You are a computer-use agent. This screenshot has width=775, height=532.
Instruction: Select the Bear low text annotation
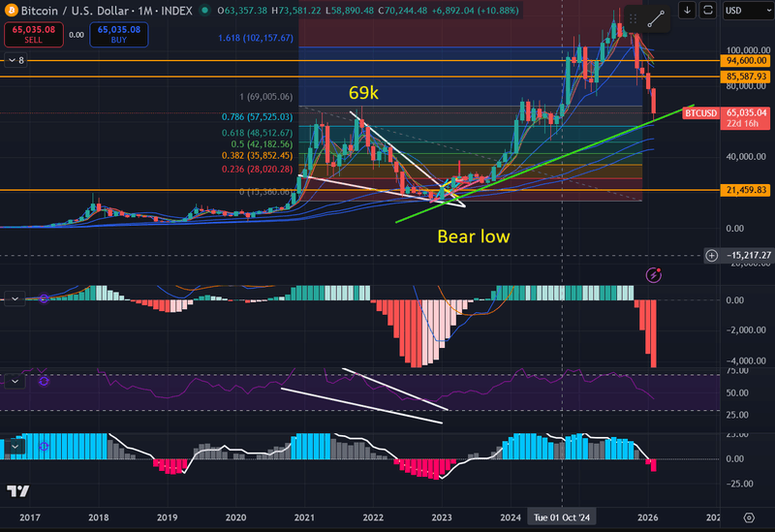coord(474,236)
